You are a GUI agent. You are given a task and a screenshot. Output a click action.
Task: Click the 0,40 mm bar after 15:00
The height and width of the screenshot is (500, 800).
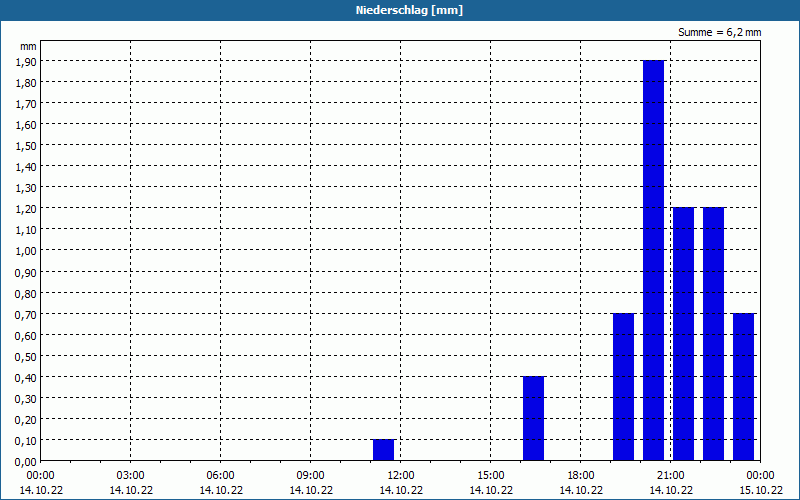point(533,418)
